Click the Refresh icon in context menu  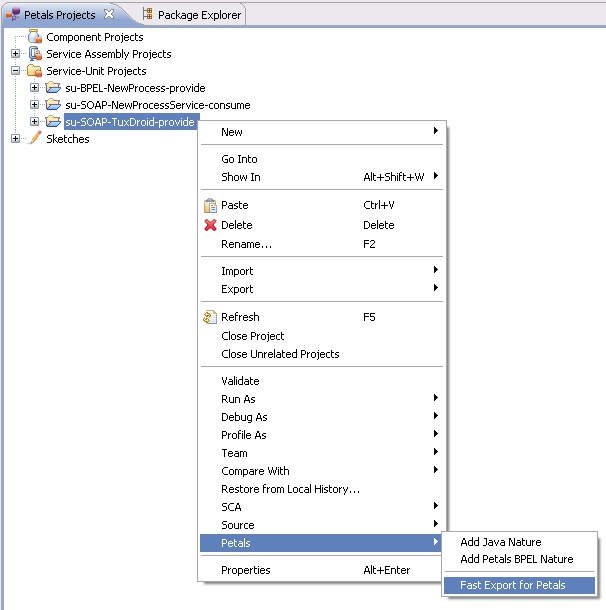point(210,318)
